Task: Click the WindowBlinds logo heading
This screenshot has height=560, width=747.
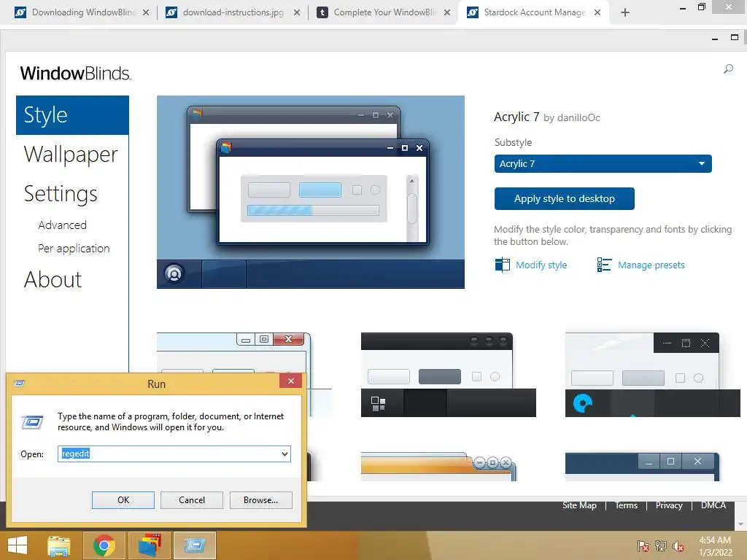Action: click(75, 74)
